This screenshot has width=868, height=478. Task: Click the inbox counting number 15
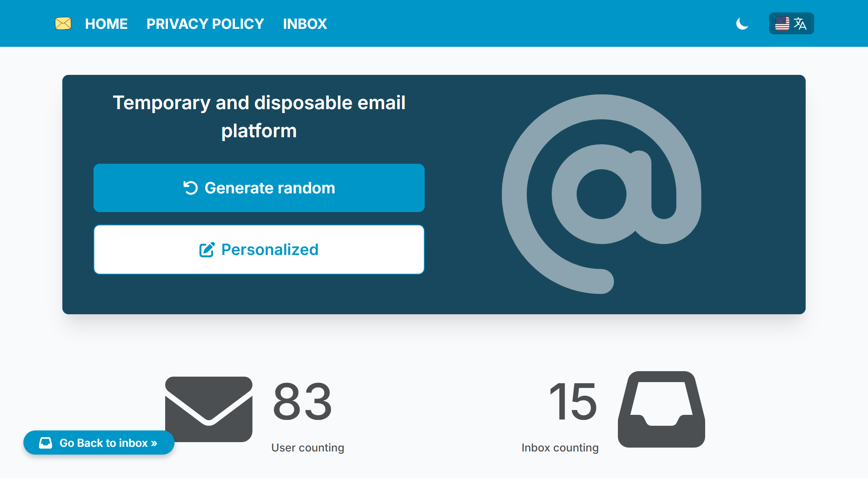(572, 402)
